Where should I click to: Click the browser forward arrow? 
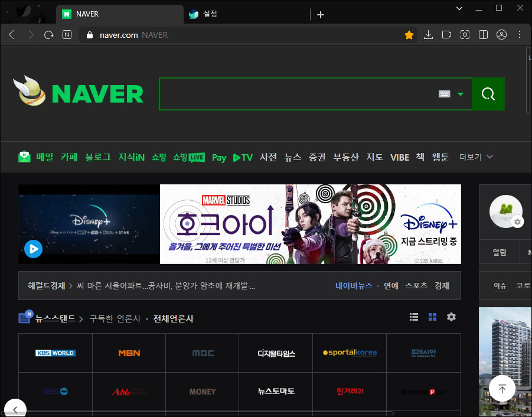point(31,35)
